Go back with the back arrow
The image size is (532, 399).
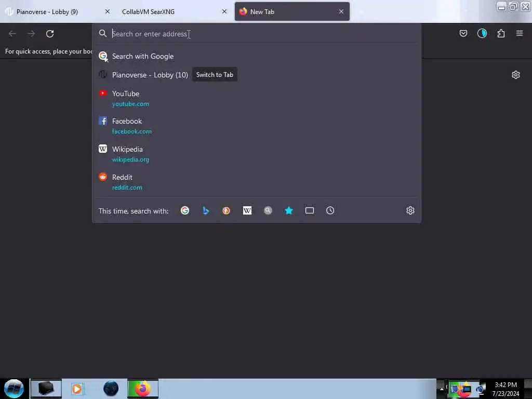[12, 34]
